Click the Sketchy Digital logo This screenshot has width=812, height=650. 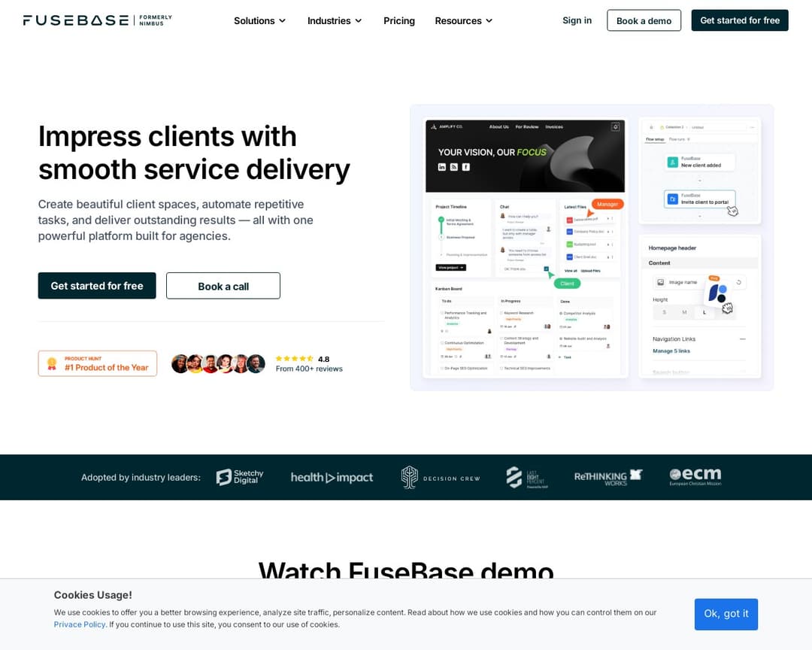[240, 477]
